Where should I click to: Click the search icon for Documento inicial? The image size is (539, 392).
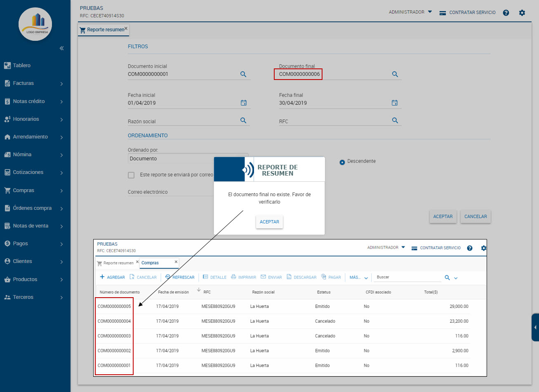click(243, 74)
